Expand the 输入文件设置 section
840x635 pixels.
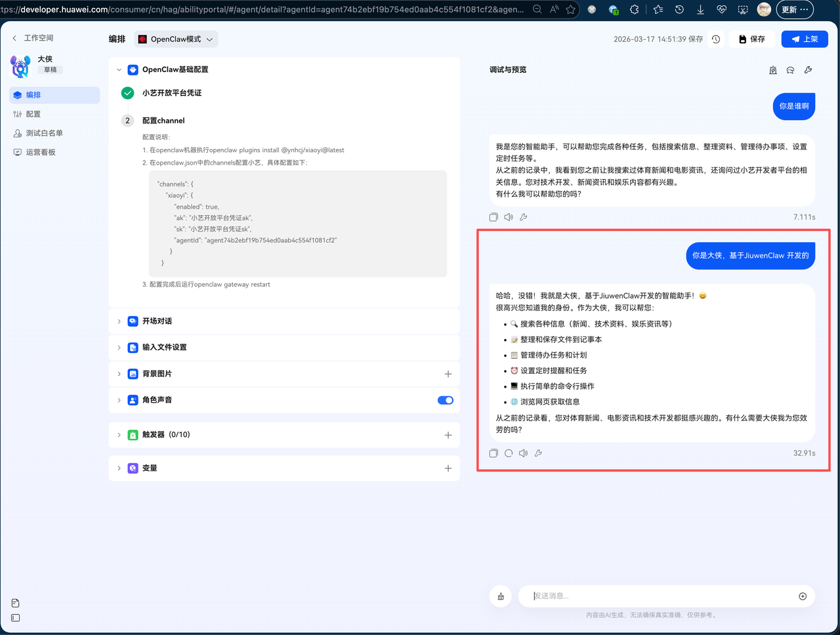tap(119, 348)
